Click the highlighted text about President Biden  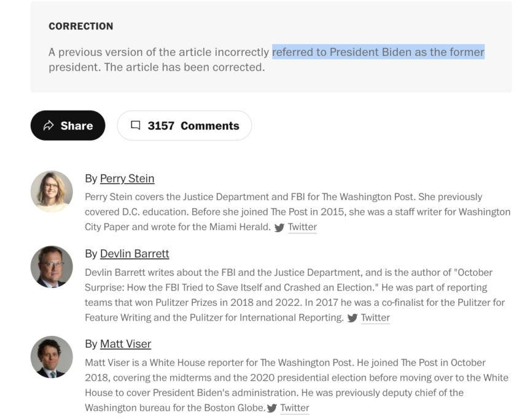pos(378,52)
